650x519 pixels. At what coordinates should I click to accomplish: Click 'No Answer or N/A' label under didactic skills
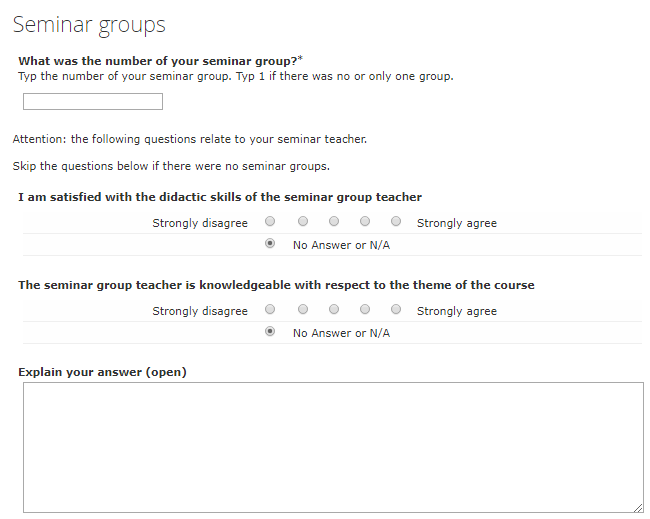tap(342, 245)
